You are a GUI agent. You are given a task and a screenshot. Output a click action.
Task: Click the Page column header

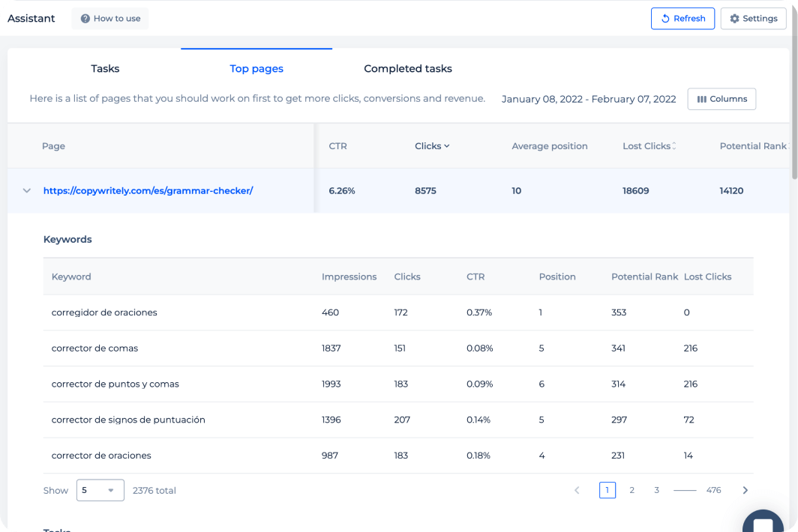click(53, 146)
